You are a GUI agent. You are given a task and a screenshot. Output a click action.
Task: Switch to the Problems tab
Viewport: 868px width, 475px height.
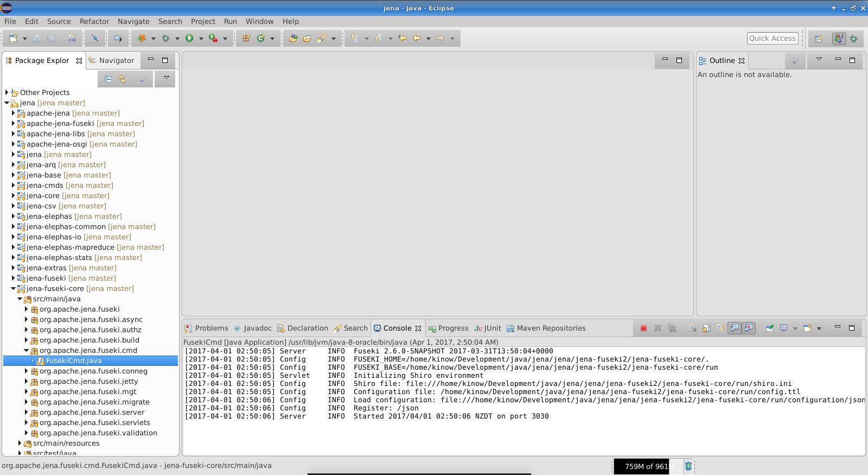(x=206, y=328)
